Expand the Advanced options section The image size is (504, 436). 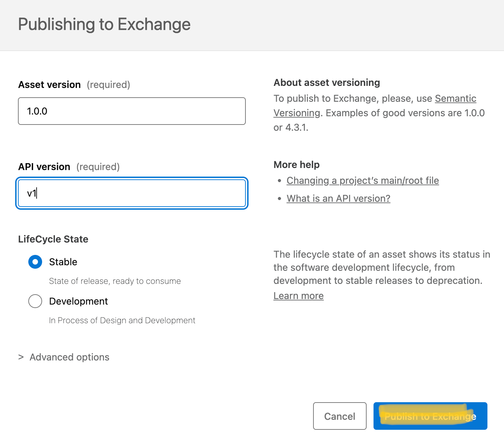pyautogui.click(x=69, y=357)
